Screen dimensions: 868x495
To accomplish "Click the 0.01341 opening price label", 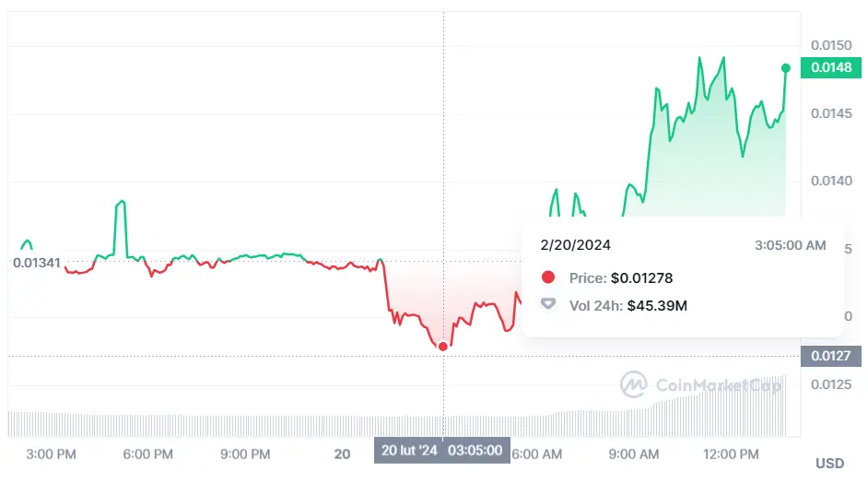I will (x=37, y=263).
